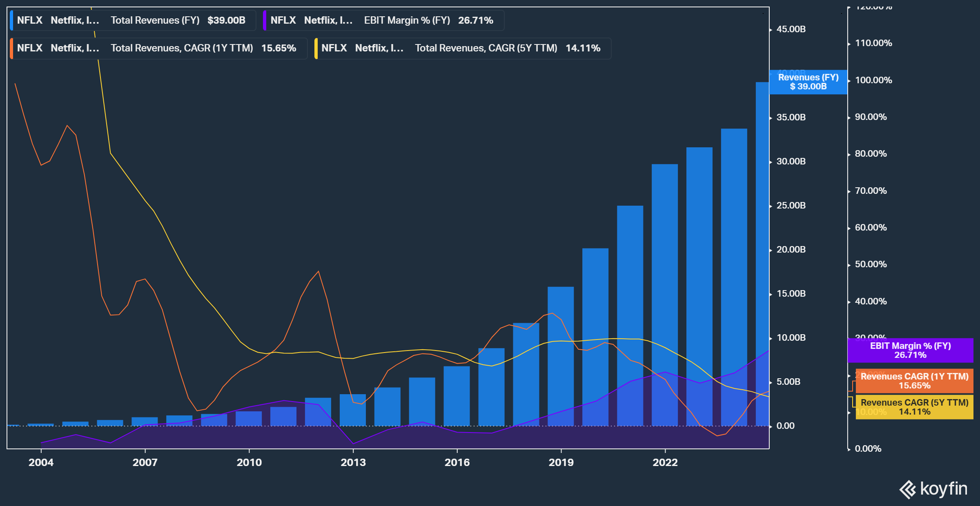Click the 100.00% percent axis label
Viewport: 980px width, 506px height.
pyautogui.click(x=873, y=80)
